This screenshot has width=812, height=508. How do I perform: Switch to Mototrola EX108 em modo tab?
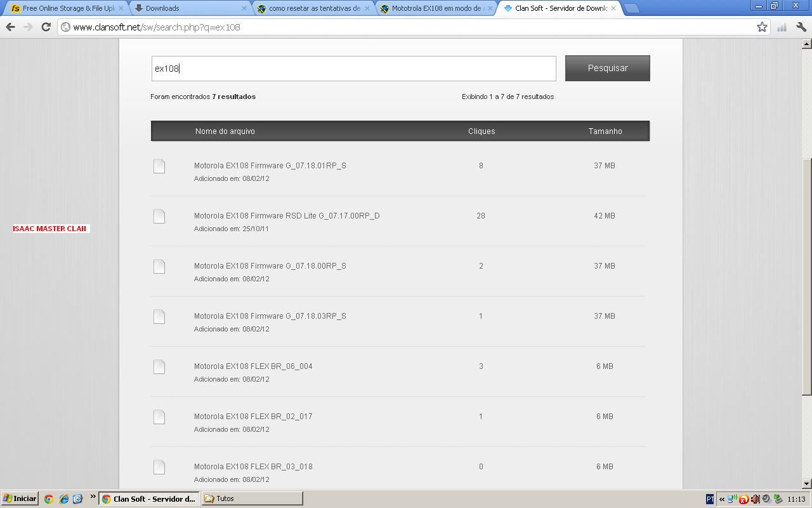436,8
